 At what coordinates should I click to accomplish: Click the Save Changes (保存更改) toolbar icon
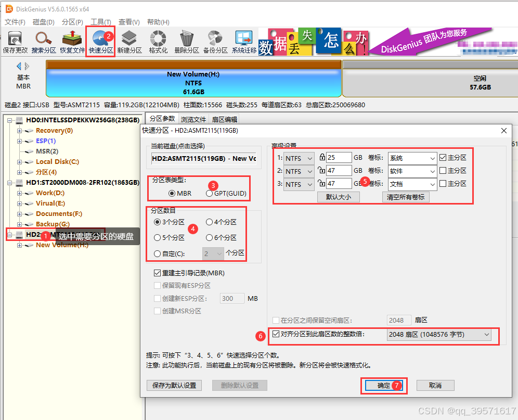click(15, 42)
